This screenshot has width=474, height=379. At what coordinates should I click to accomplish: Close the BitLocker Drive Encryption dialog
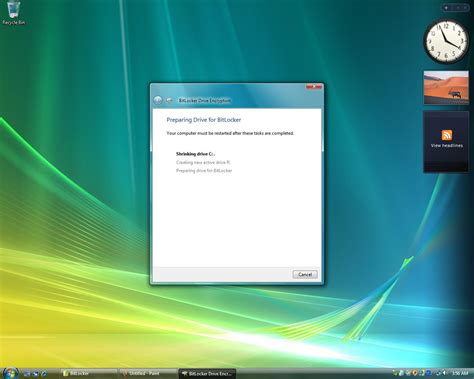(314, 87)
